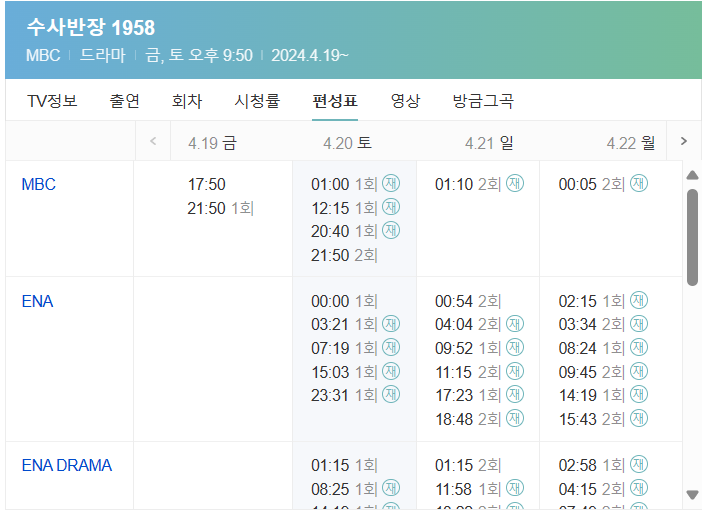Click the scrollbar down arrow
706x518 pixels.
click(692, 495)
